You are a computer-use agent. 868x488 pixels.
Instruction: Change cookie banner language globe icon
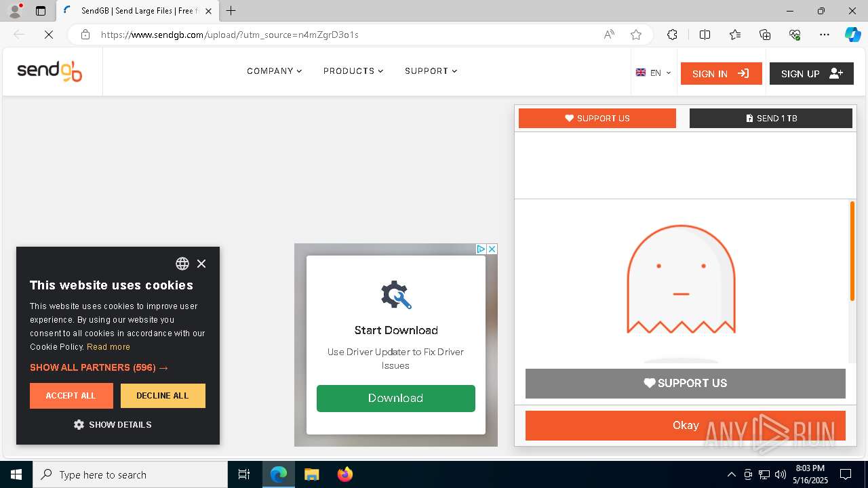[x=182, y=264]
